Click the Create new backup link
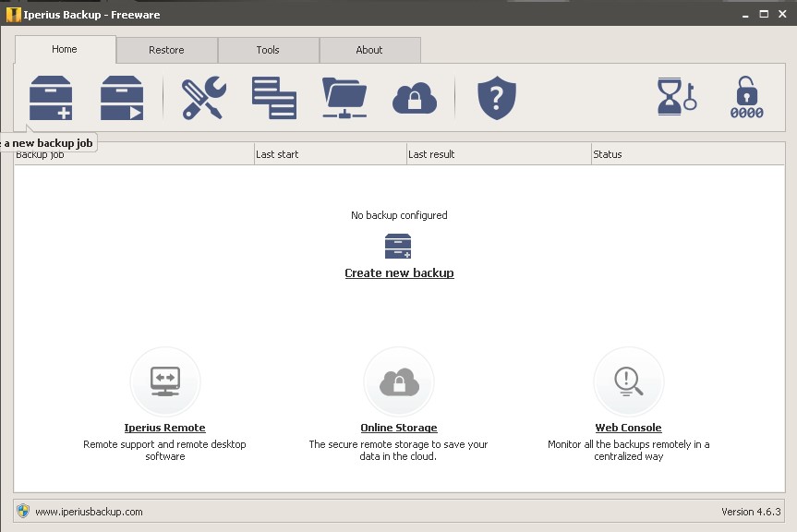Viewport: 797px width, 532px height. (x=398, y=272)
